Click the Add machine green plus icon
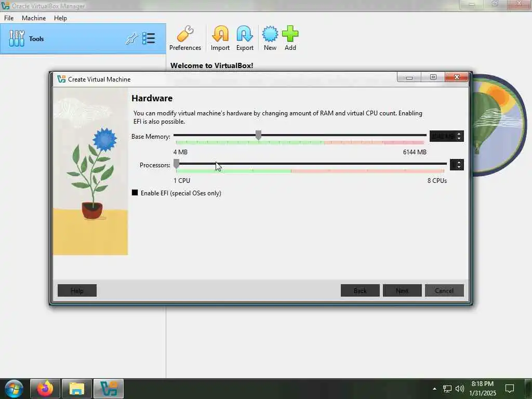This screenshot has width=532, height=399. click(x=290, y=38)
